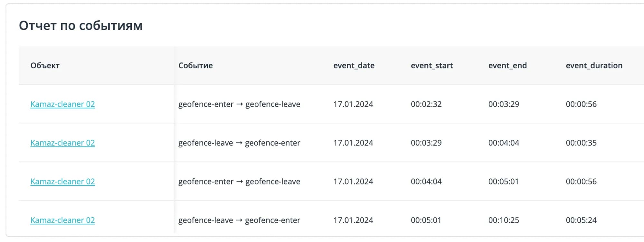Viewport: 644px width, 242px height.
Task: Click the 17.01.2024 date in last row
Action: [x=353, y=220]
